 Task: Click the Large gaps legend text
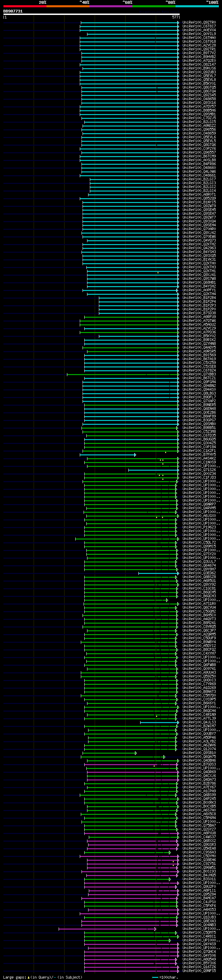pyautogui.click(x=43, y=977)
